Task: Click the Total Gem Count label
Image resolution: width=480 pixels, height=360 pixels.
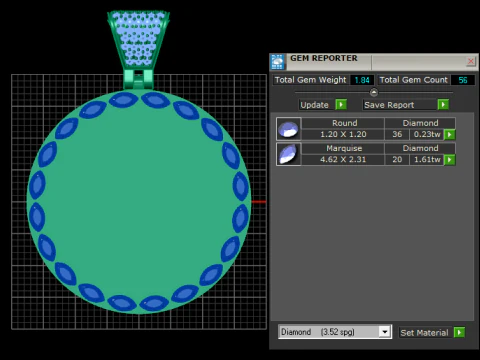Action: (414, 80)
